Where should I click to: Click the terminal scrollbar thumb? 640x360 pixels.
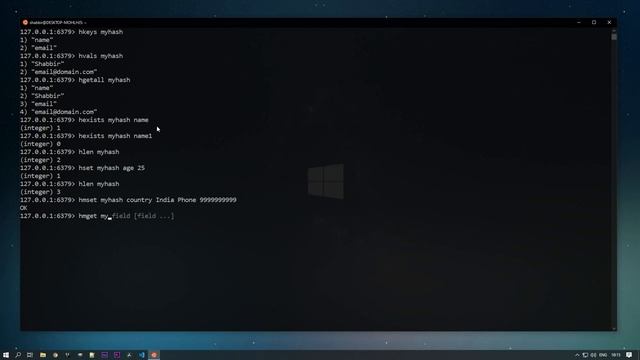614,37
